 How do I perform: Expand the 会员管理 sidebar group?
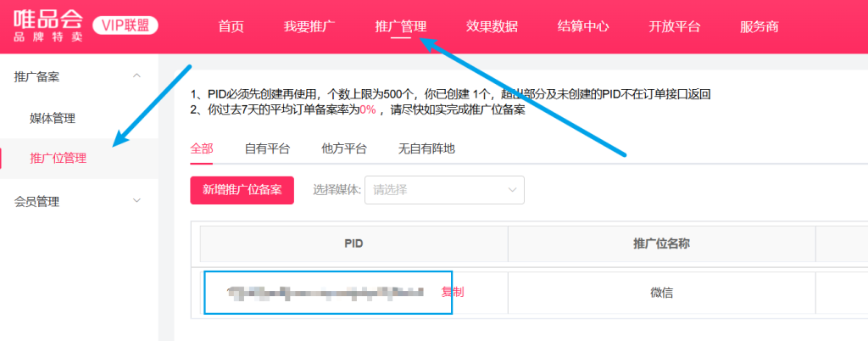point(79,202)
